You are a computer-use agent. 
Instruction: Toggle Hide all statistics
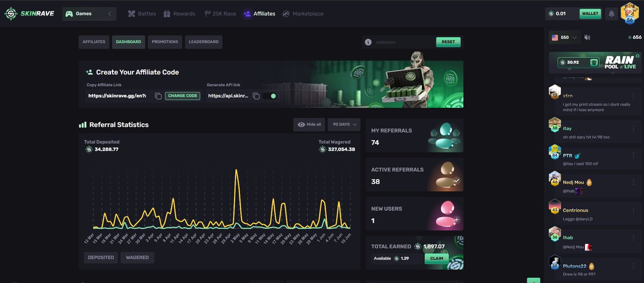tap(309, 124)
